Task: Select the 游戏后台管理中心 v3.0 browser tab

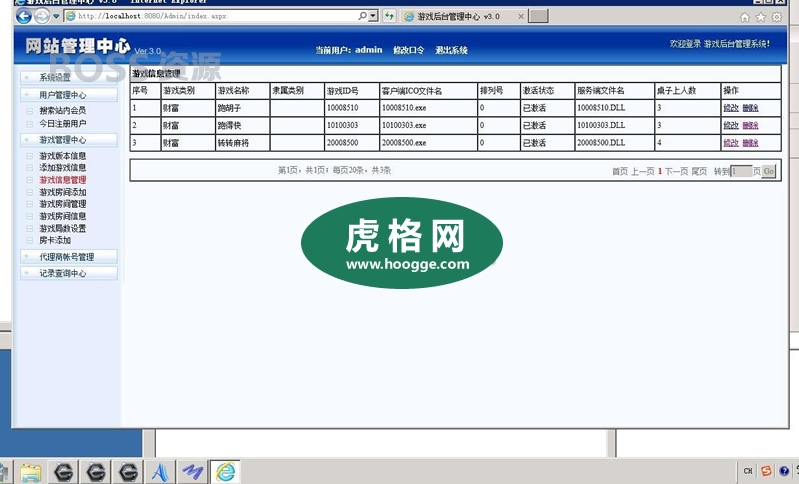Action: (459, 16)
